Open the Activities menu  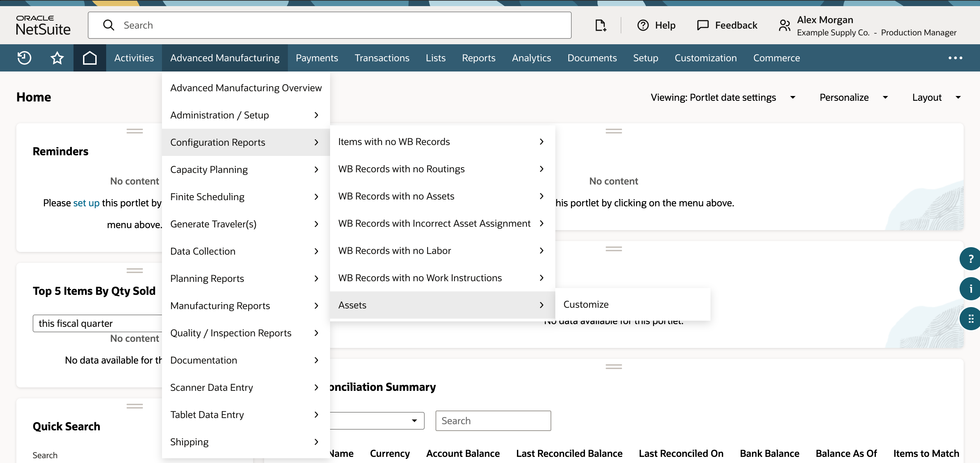pyautogui.click(x=134, y=58)
